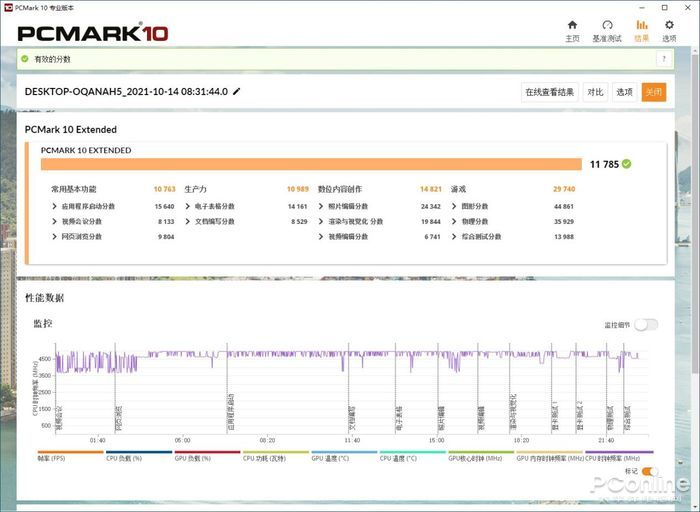Viewport: 700px width, 512px height.
Task: Click the orange 关闭 button
Action: pyautogui.click(x=654, y=92)
